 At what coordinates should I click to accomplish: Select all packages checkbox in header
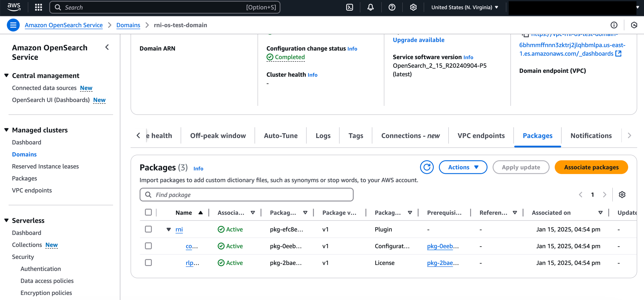pos(148,212)
